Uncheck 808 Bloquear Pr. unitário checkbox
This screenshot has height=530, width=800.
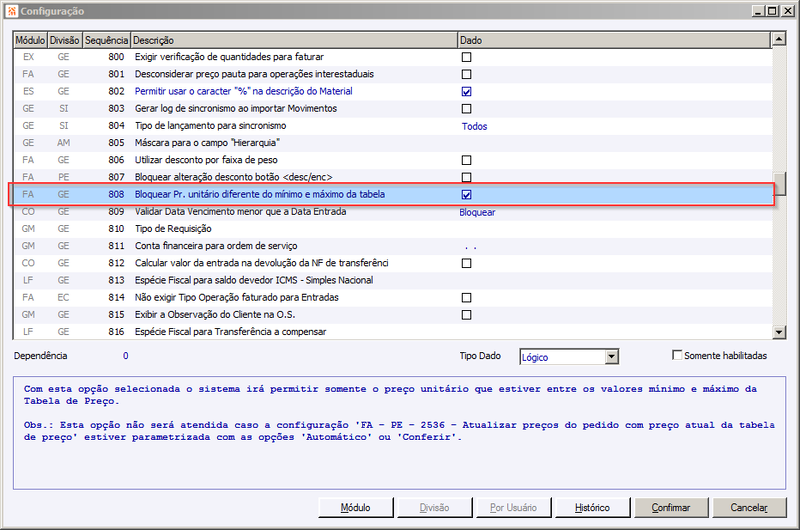(466, 195)
